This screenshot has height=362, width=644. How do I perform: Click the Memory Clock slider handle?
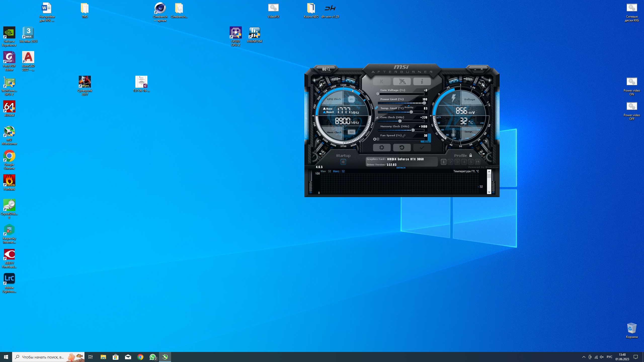tap(413, 130)
